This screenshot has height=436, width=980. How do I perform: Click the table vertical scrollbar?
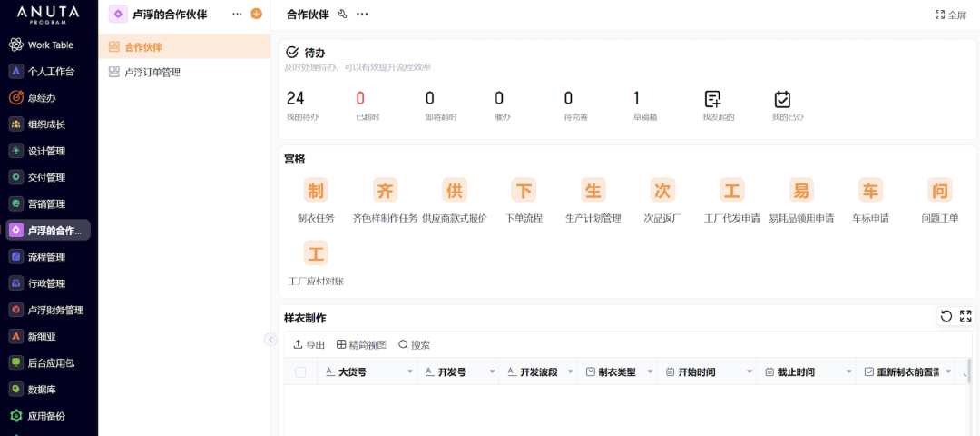969,371
